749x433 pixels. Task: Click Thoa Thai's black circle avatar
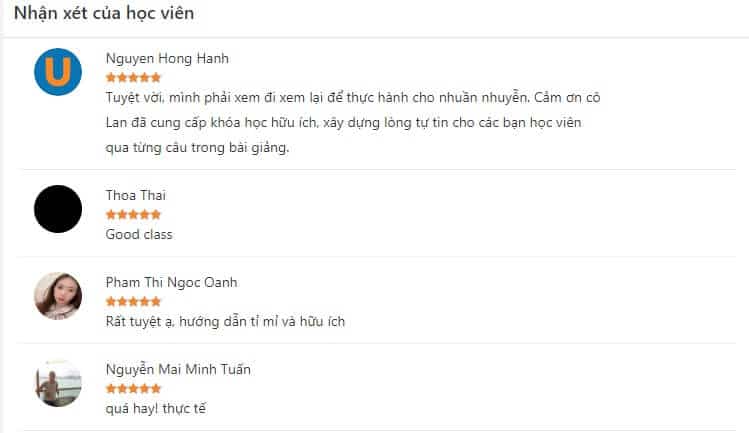tap(58, 209)
